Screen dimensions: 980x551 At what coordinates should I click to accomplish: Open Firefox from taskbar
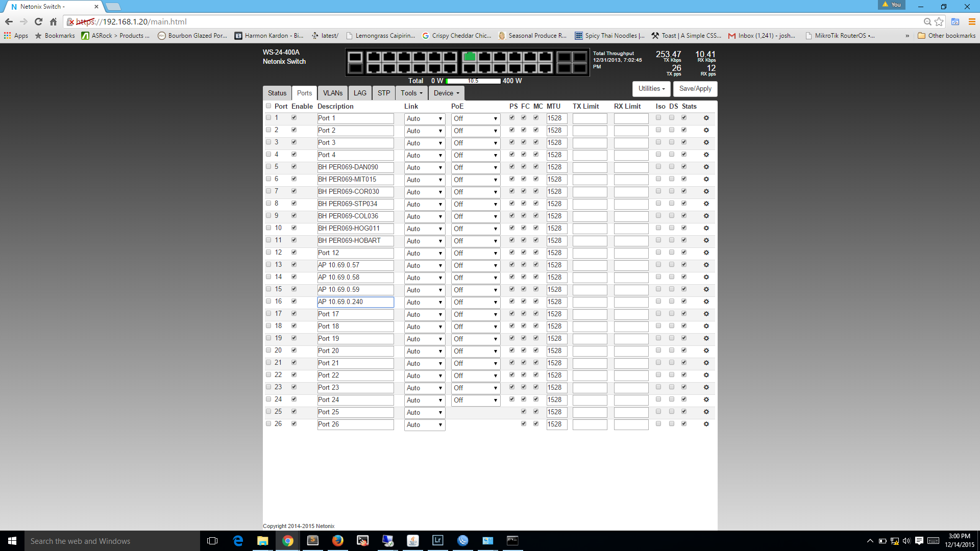(338, 541)
